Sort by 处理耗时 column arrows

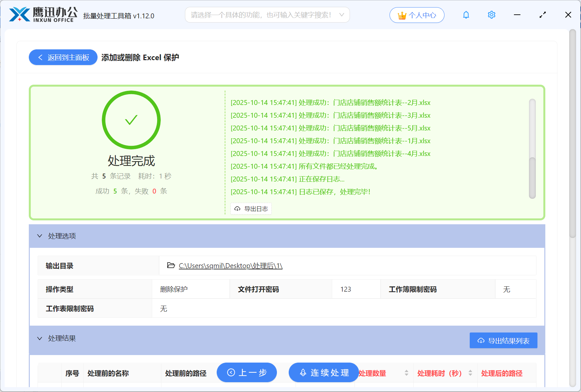[470, 373]
